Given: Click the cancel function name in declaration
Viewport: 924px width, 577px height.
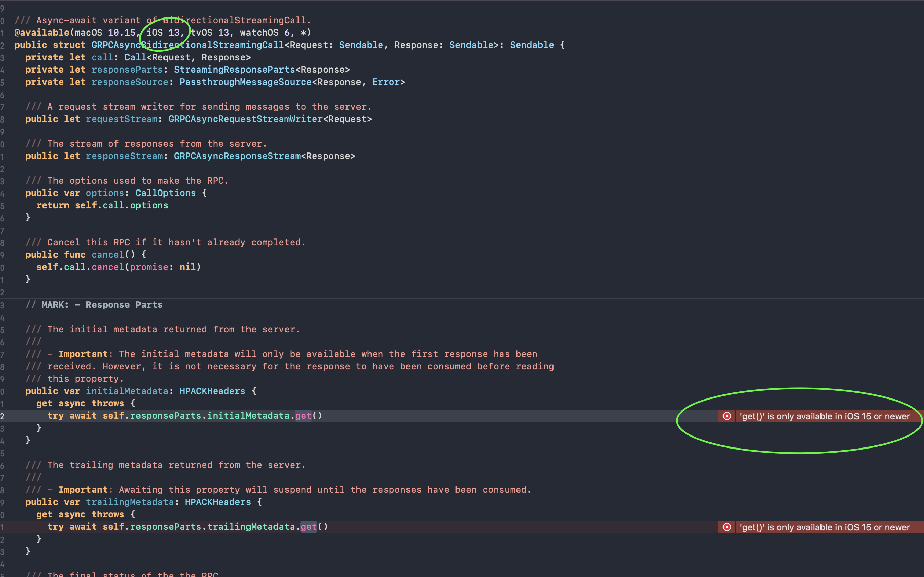Looking at the screenshot, I should (108, 255).
